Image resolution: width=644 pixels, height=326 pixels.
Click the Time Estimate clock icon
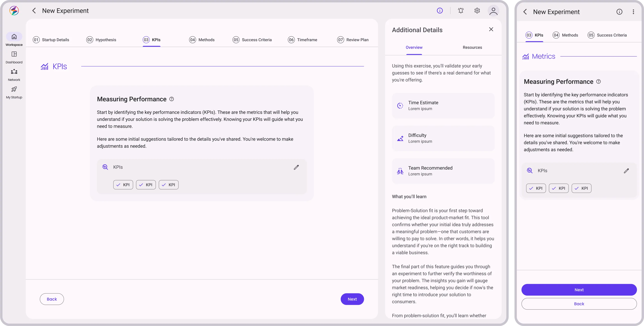point(400,105)
